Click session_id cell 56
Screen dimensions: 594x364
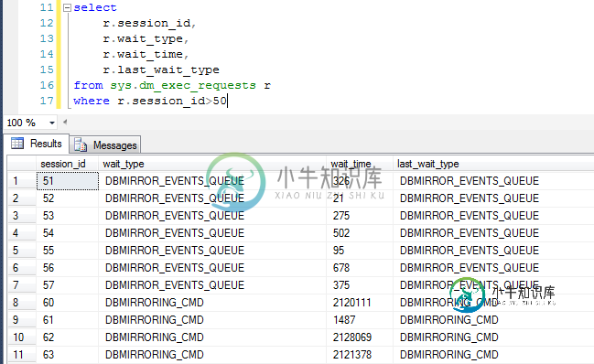(x=68, y=268)
